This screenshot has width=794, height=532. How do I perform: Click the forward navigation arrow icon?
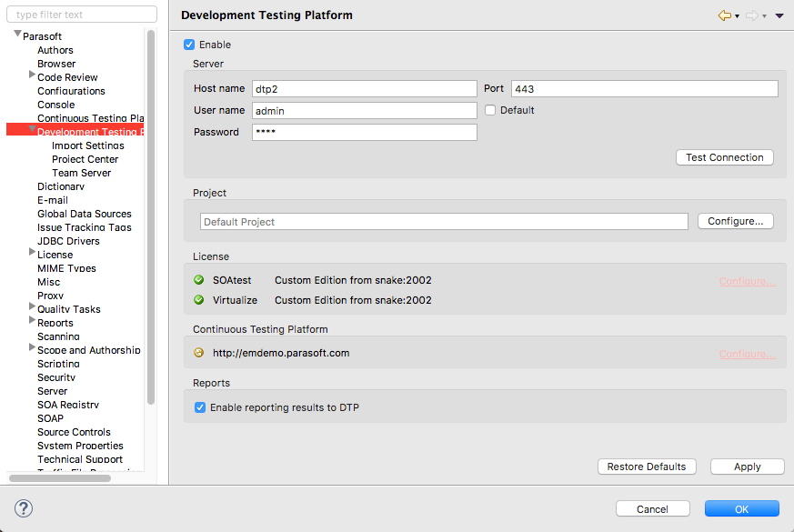coord(752,15)
